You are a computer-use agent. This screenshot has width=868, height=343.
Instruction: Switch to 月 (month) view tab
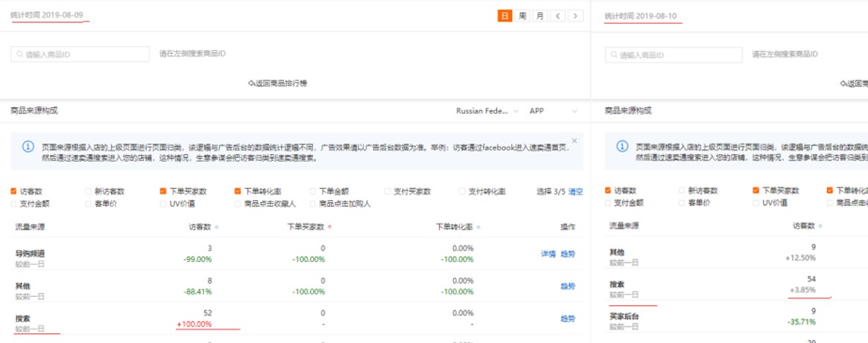(539, 16)
